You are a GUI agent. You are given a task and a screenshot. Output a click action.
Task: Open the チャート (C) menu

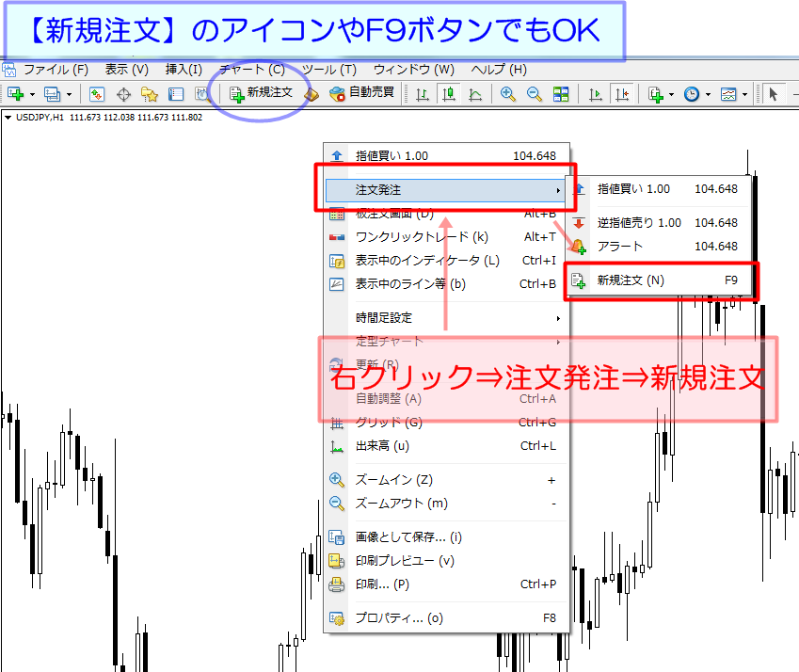(x=251, y=70)
